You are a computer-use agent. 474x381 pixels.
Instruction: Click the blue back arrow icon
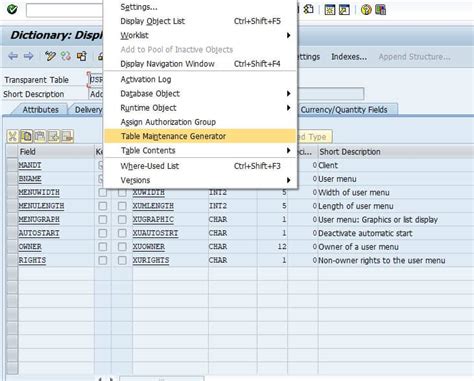pos(13,56)
